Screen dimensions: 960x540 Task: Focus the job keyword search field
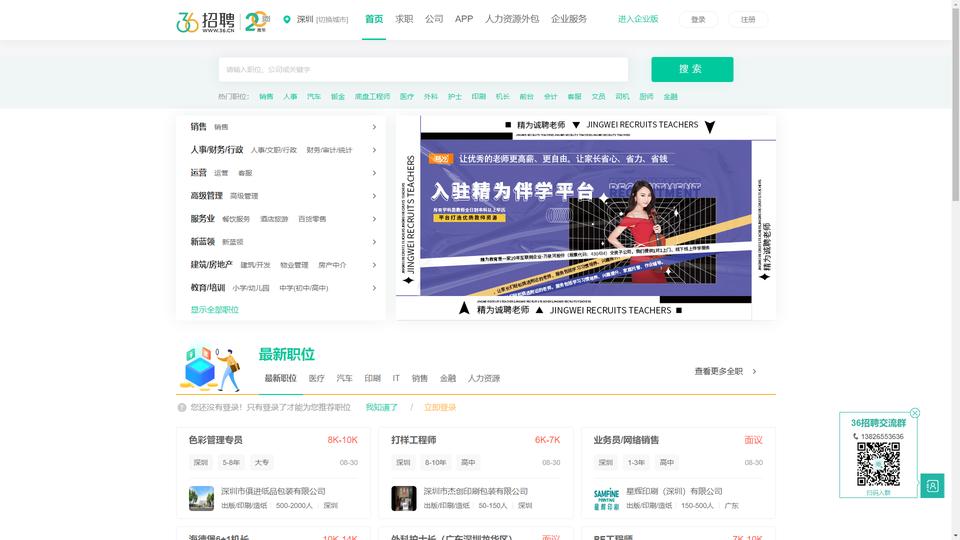pos(423,69)
